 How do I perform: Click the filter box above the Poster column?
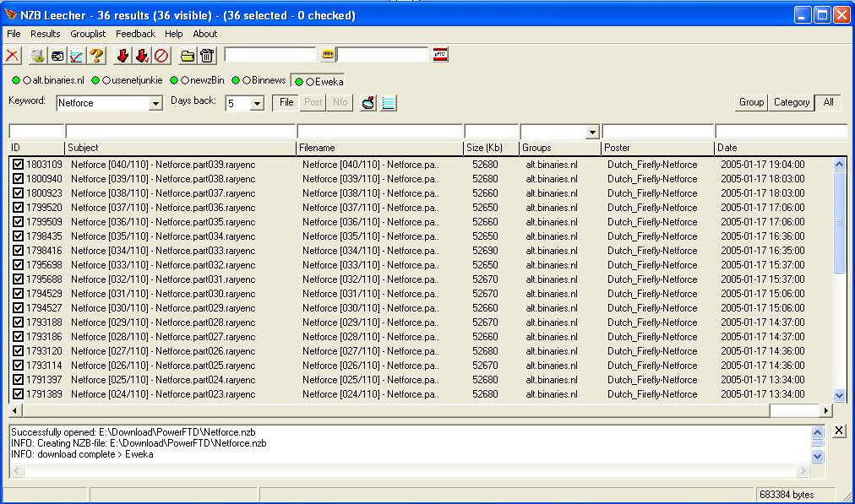coord(657,132)
